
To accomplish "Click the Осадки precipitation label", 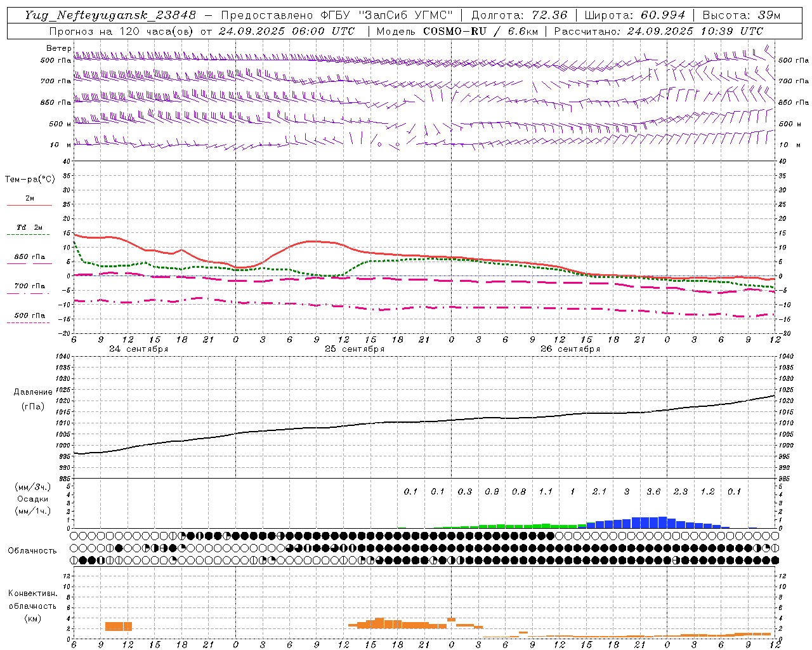I will click(32, 499).
